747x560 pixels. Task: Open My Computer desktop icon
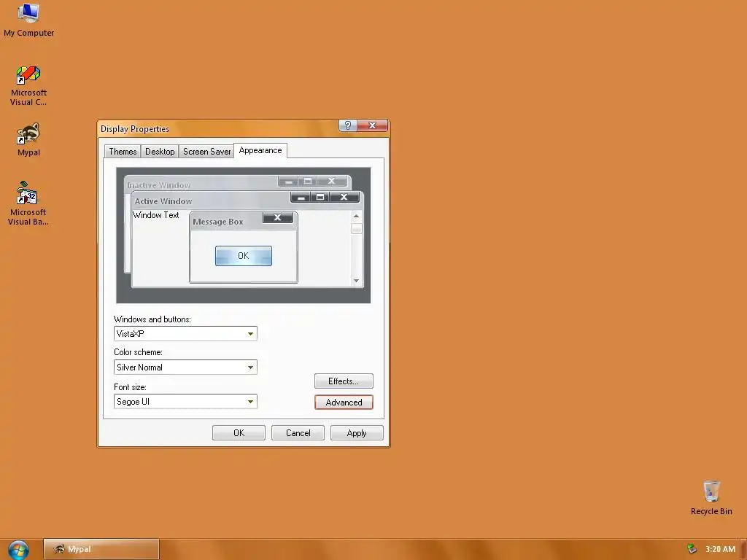(x=28, y=20)
